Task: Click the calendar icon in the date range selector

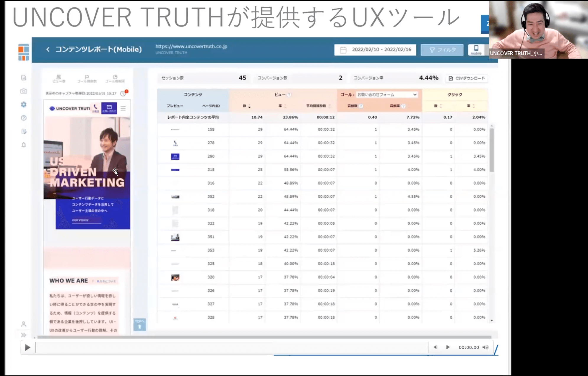Action: point(344,50)
